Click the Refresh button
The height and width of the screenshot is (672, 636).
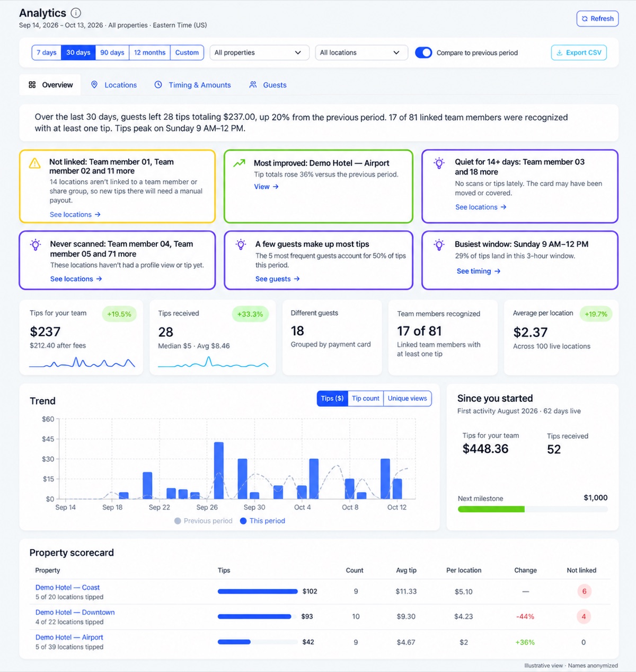pyautogui.click(x=597, y=19)
